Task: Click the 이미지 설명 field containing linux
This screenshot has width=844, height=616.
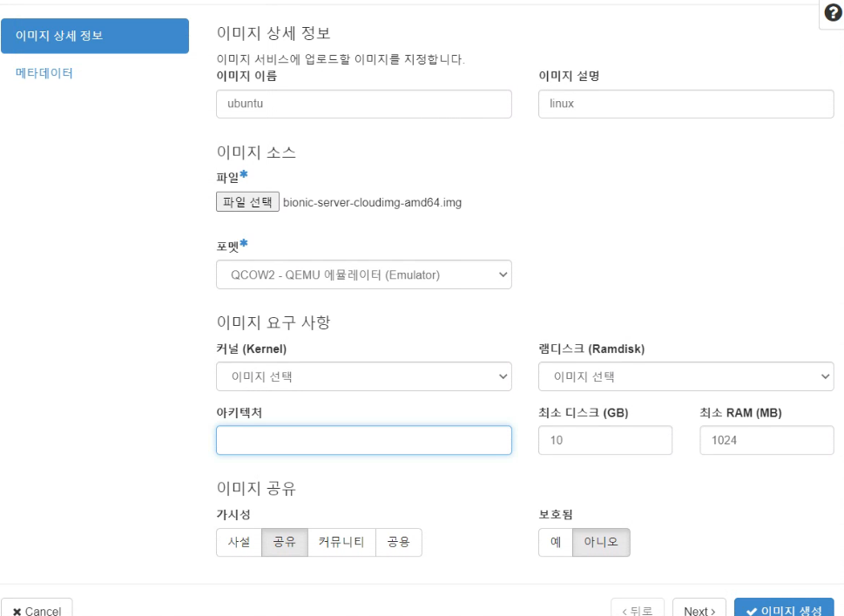Action: click(x=685, y=104)
